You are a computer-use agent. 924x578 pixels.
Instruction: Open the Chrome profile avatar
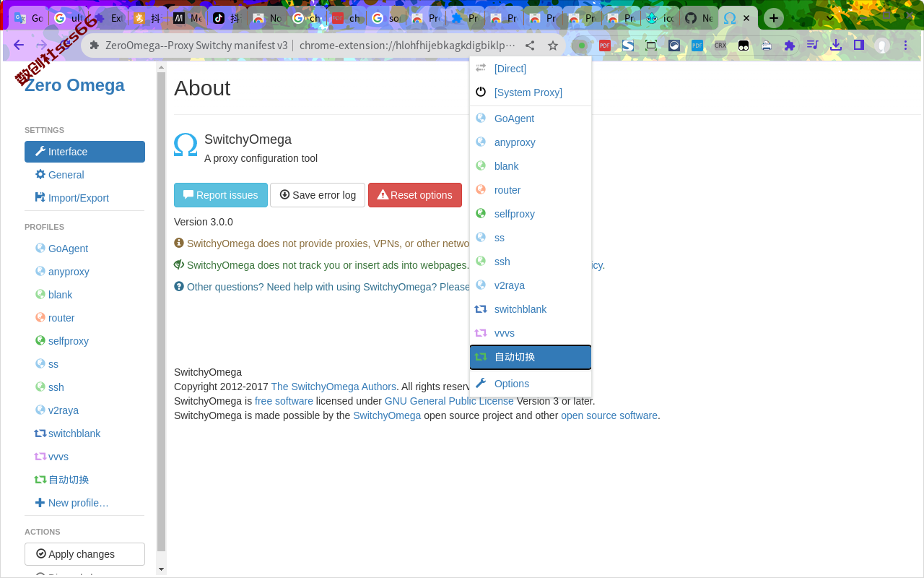point(882,46)
